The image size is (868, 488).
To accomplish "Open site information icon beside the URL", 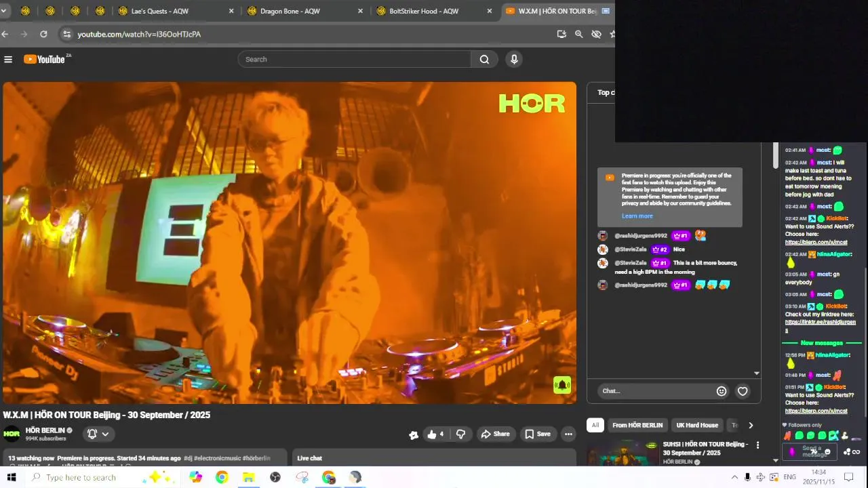I will 66,34.
